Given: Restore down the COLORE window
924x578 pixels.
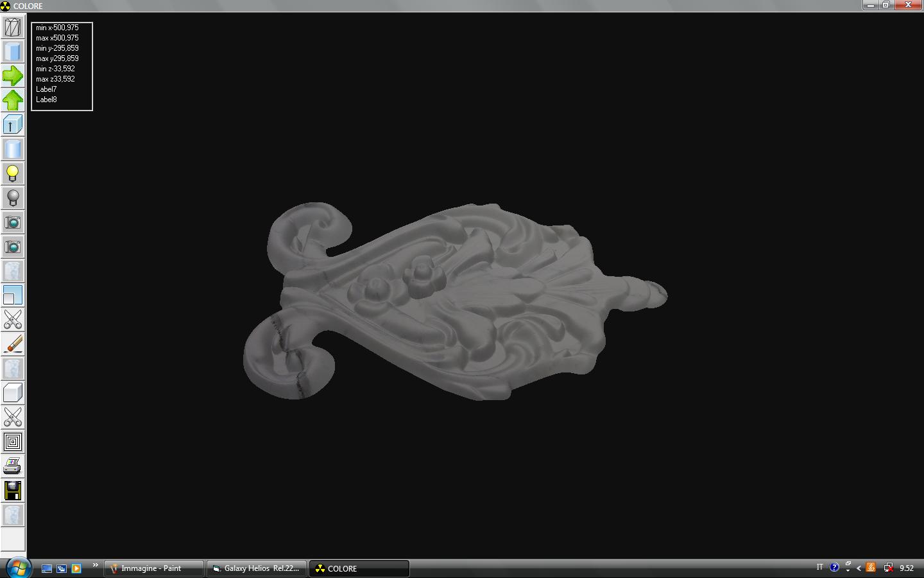Looking at the screenshot, I should (886, 5).
